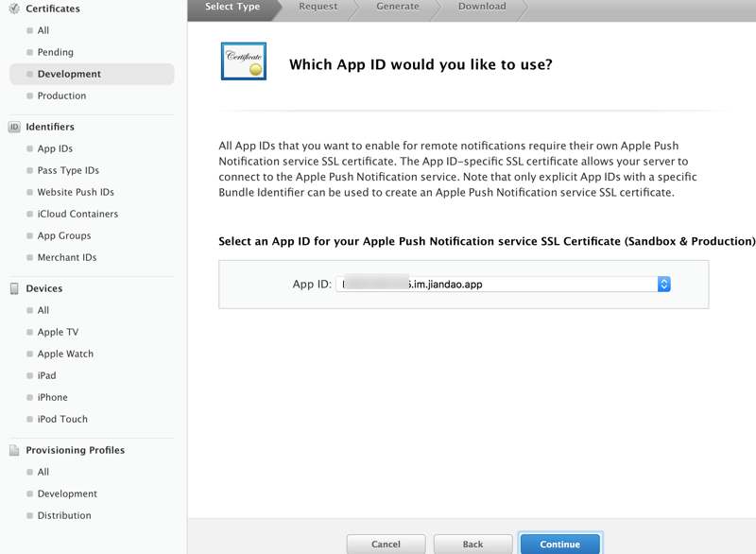Open Development provisioning profiles
The width and height of the screenshot is (756, 554).
tap(67, 493)
